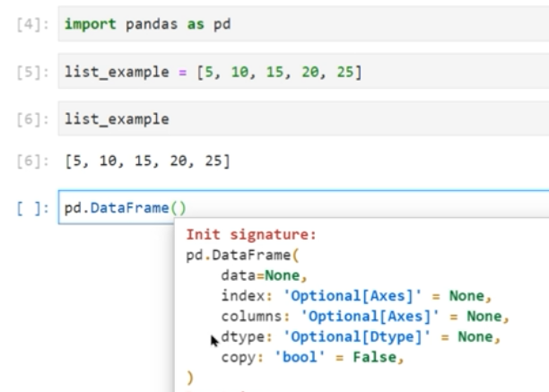549x392 pixels.
Task: Click the 'data=None' parameter in tooltip
Action: 255,277
